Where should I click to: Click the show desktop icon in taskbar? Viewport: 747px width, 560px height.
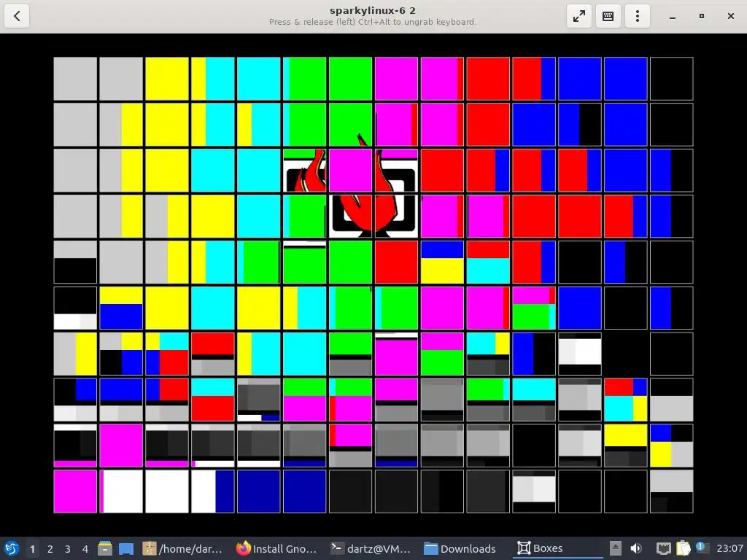pos(126,548)
